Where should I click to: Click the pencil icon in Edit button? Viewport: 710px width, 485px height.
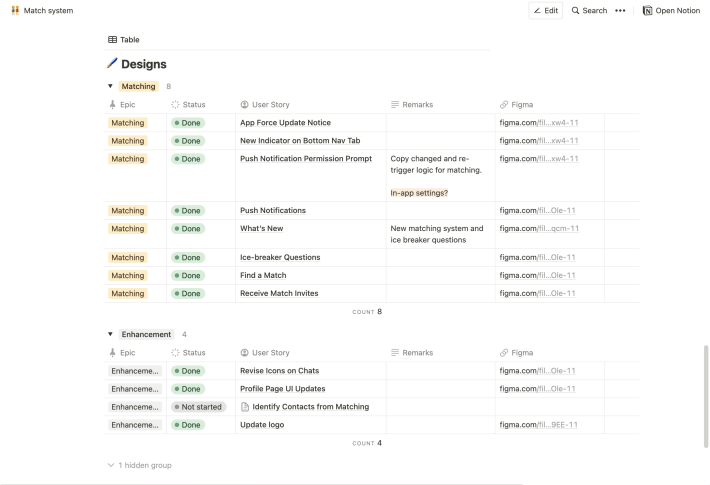click(537, 10)
